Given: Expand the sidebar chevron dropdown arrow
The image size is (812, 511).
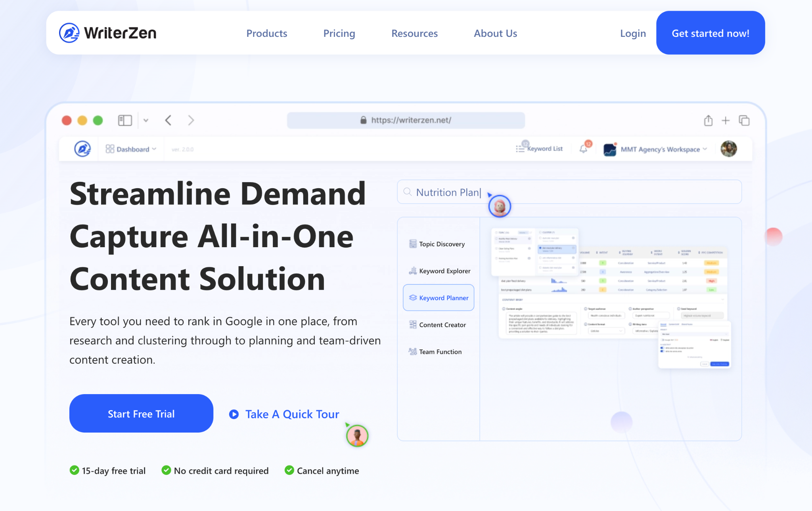Looking at the screenshot, I should pos(146,120).
